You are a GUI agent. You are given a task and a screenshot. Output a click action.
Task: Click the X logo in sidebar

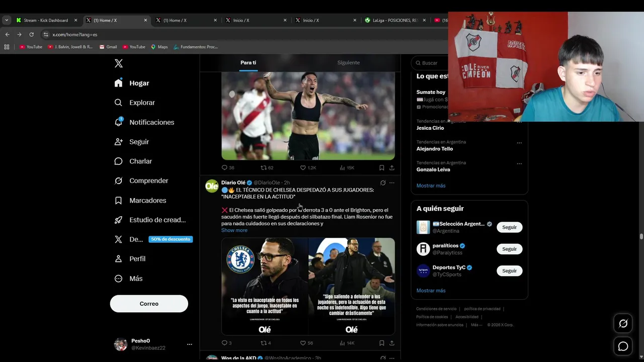(x=118, y=63)
